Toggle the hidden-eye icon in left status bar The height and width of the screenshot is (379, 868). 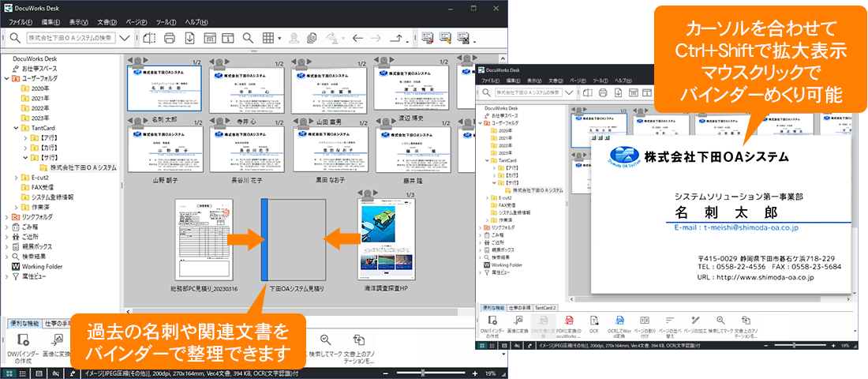[54, 373]
